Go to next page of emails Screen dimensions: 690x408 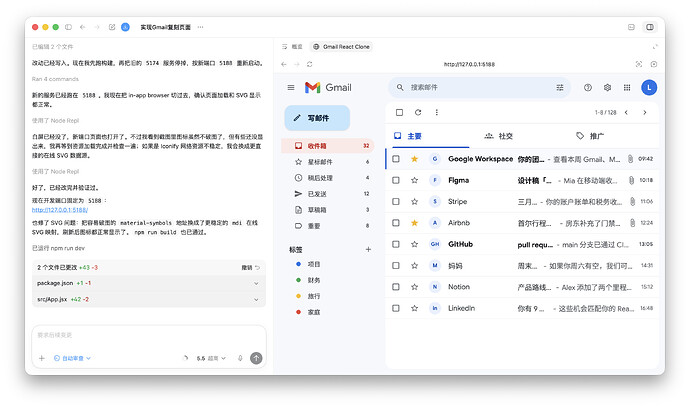[645, 113]
